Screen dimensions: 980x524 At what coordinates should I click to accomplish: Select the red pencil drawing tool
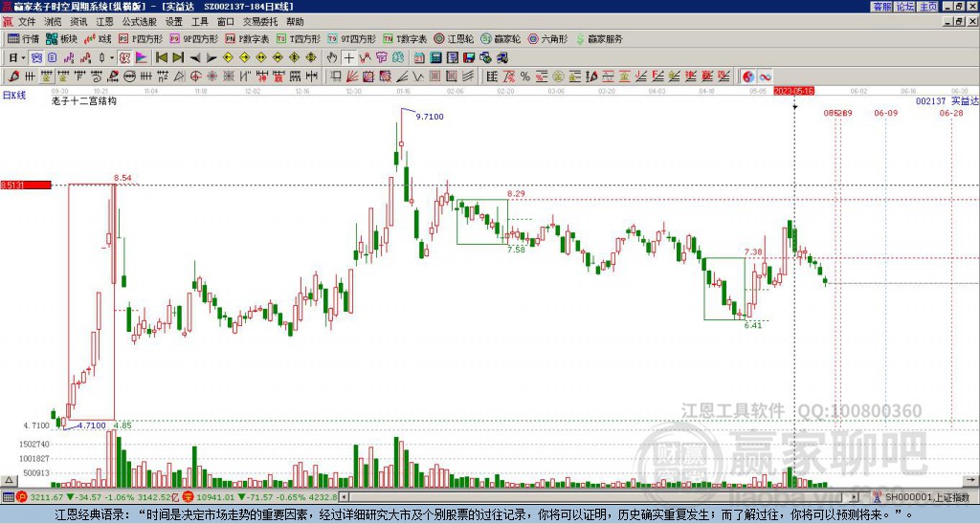tap(12, 76)
